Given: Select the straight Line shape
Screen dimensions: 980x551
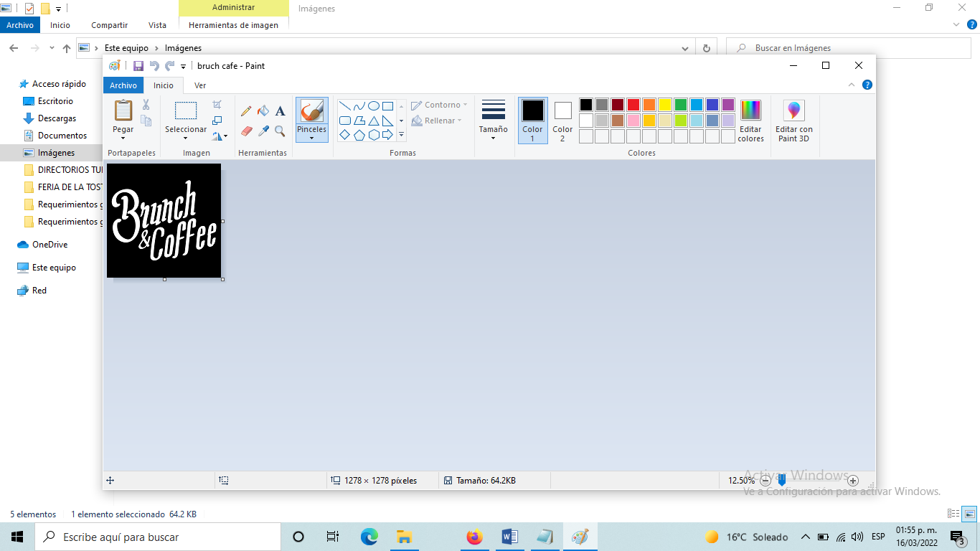Looking at the screenshot, I should [345, 105].
